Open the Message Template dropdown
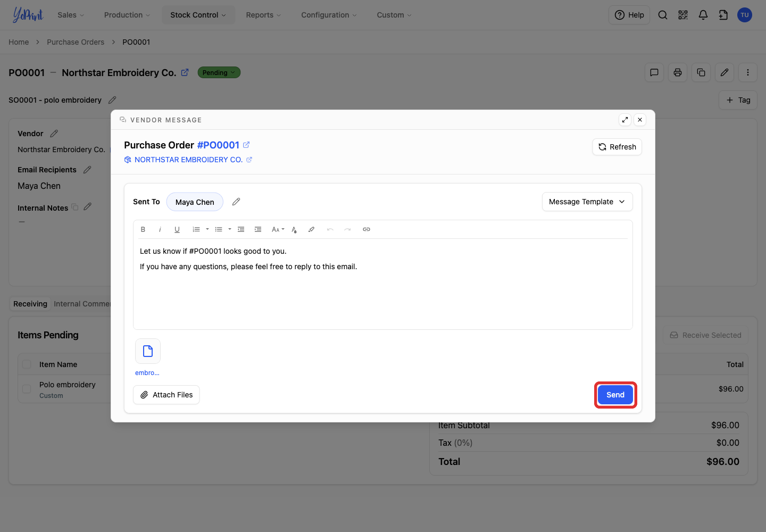 [587, 202]
